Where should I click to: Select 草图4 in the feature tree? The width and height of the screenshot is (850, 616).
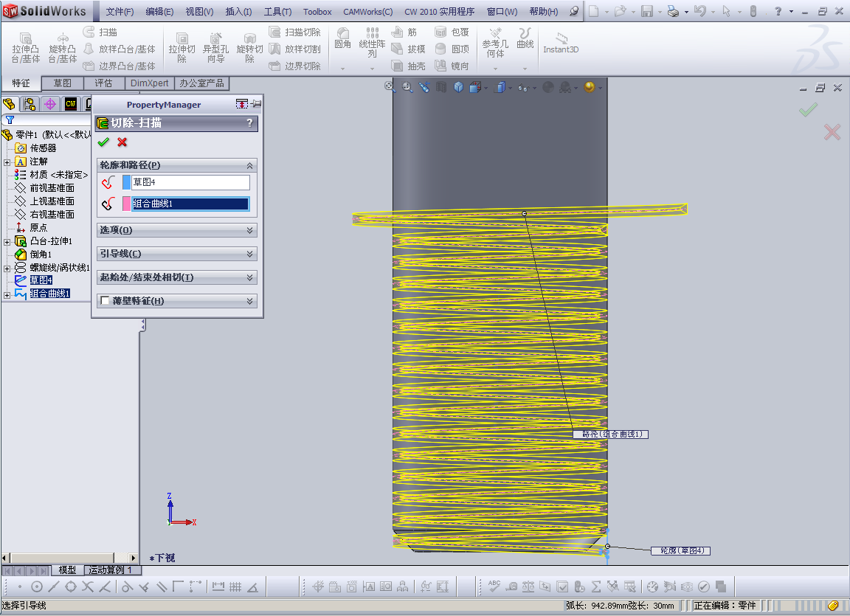(41, 280)
